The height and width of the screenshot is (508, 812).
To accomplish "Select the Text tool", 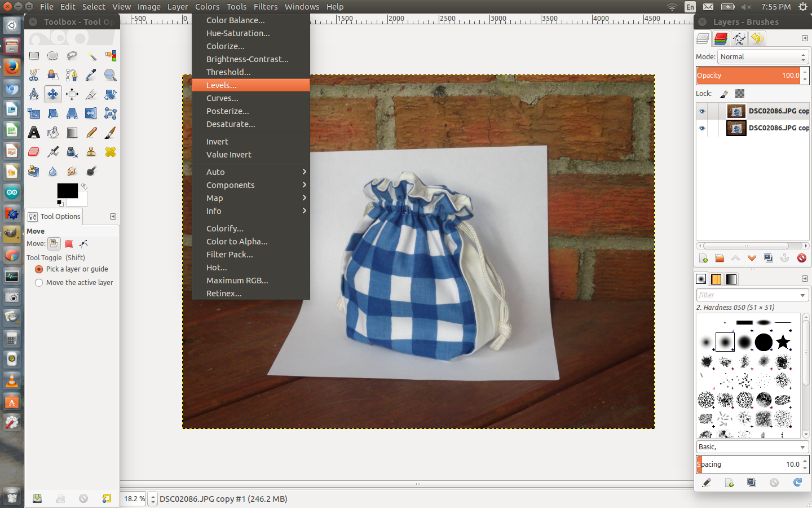I will pos(34,133).
